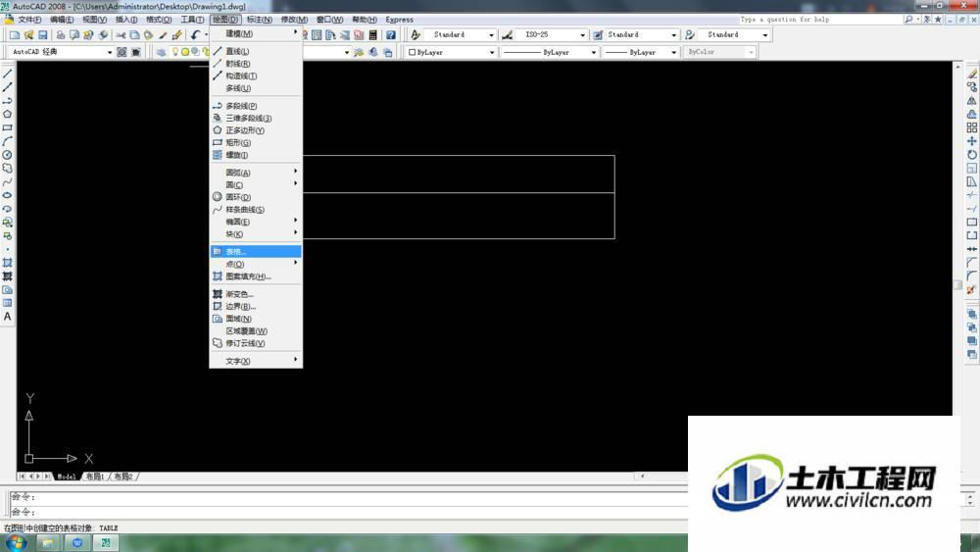This screenshot has width=980, height=552.
Task: Select the Construction Line tool in the left toolbar
Action: (8, 87)
